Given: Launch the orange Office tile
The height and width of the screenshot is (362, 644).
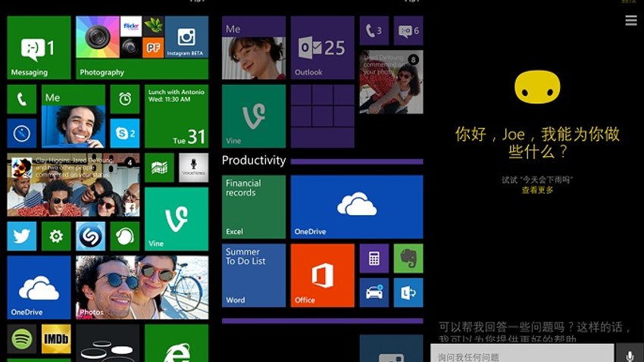Looking at the screenshot, I should pyautogui.click(x=323, y=276).
